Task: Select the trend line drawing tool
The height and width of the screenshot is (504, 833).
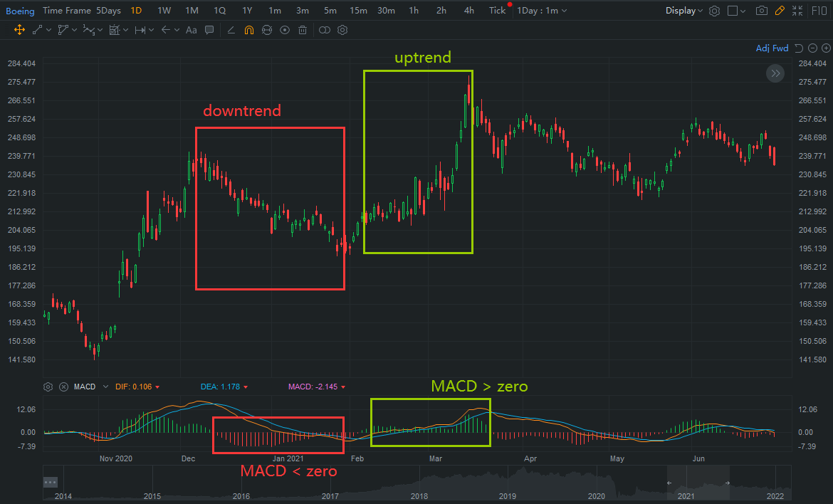Action: point(36,29)
